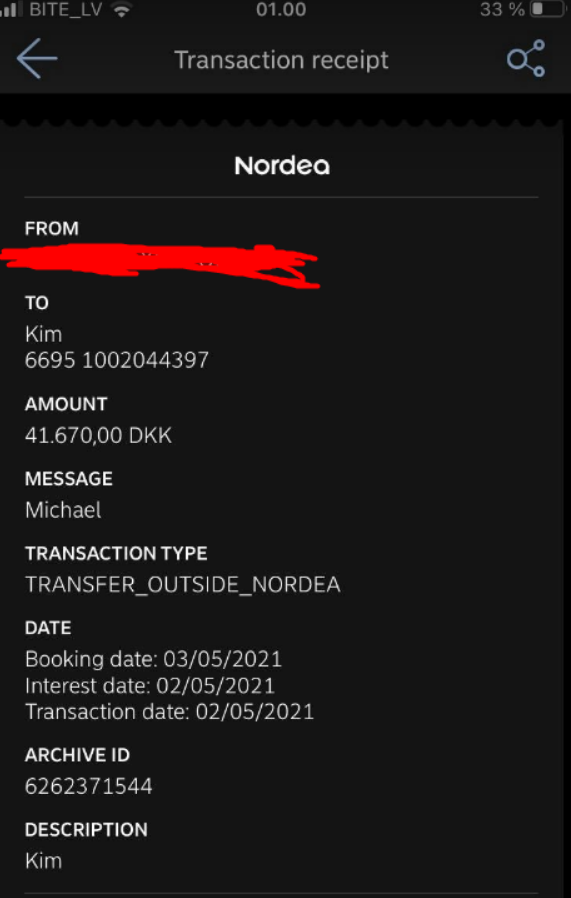571x898 pixels.
Task: Tap the red redacted sender field
Action: [x=159, y=265]
